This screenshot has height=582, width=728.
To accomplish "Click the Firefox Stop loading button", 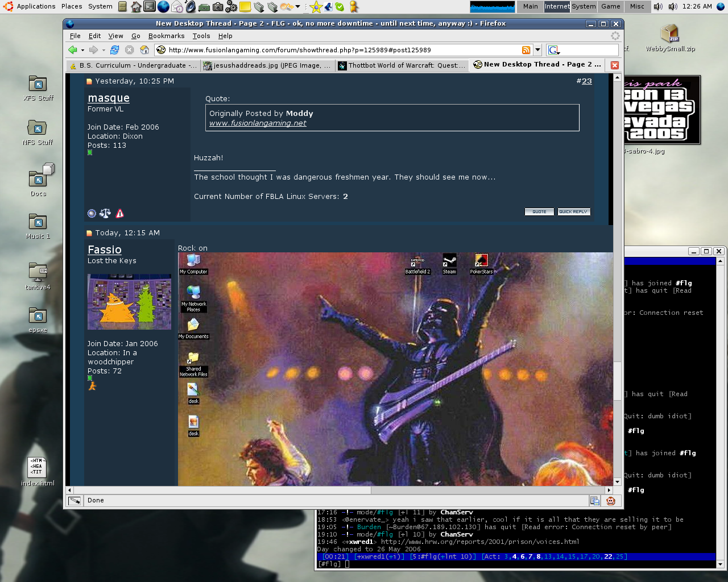I will coord(130,50).
